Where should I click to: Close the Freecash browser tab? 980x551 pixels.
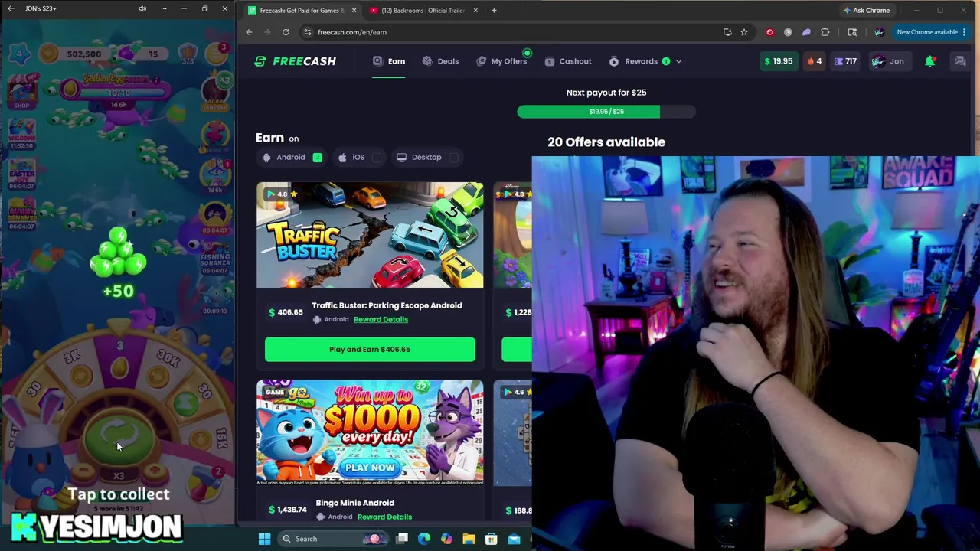click(x=354, y=11)
